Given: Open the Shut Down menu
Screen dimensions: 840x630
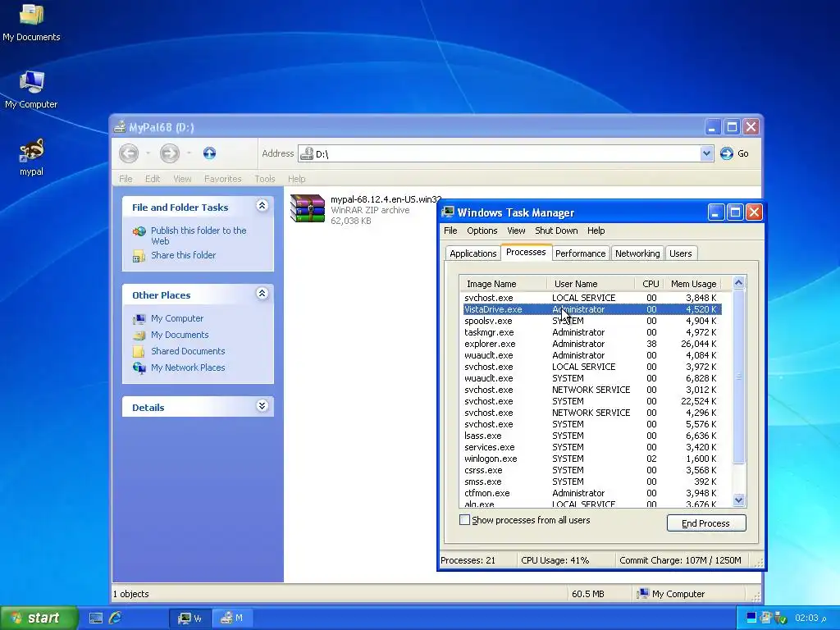Looking at the screenshot, I should pyautogui.click(x=556, y=231).
